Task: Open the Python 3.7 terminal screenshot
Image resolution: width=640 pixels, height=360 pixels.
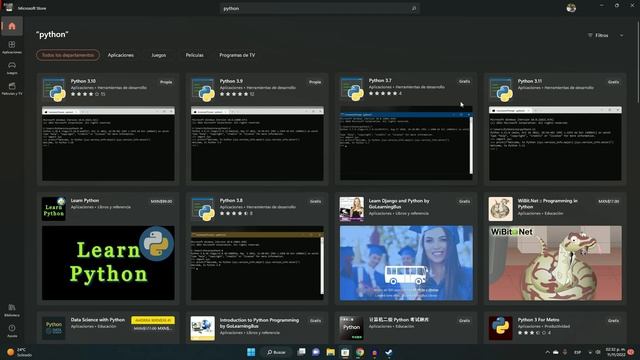Action: [x=406, y=143]
